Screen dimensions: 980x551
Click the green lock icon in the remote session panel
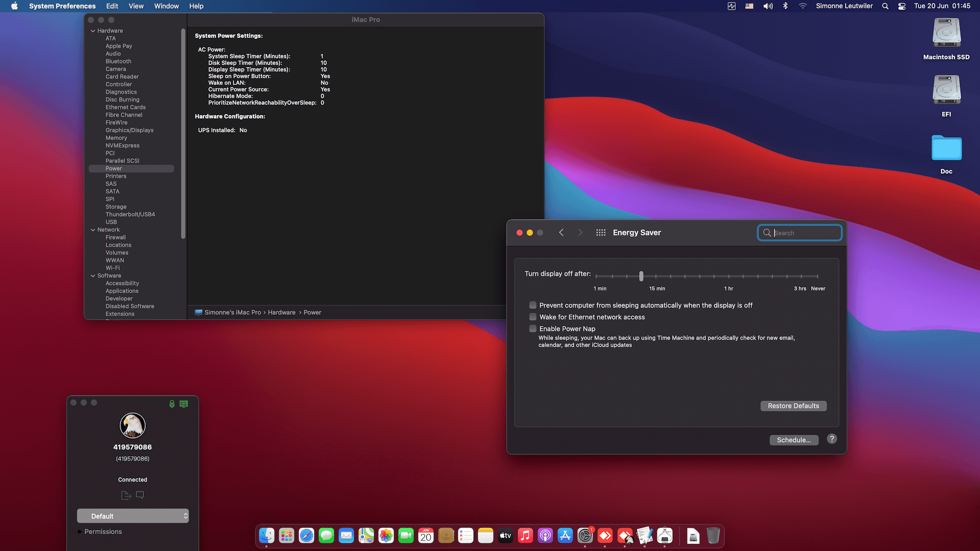[172, 404]
